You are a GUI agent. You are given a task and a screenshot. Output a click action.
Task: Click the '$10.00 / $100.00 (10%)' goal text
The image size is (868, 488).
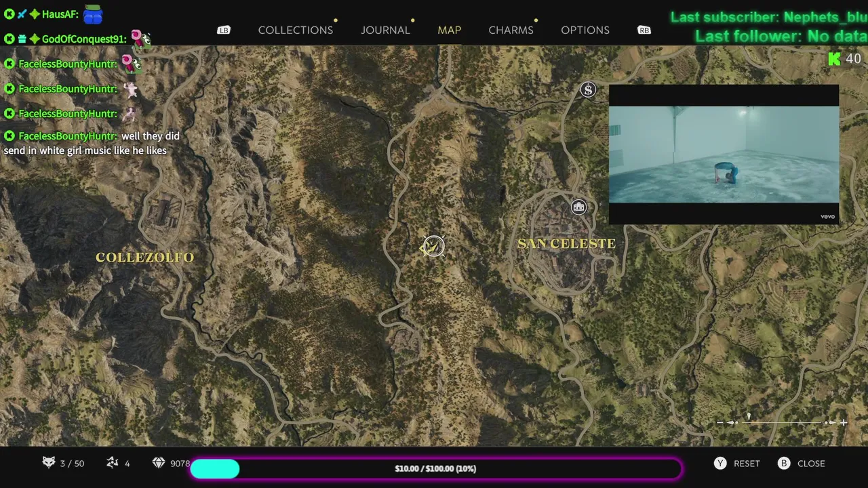click(435, 468)
